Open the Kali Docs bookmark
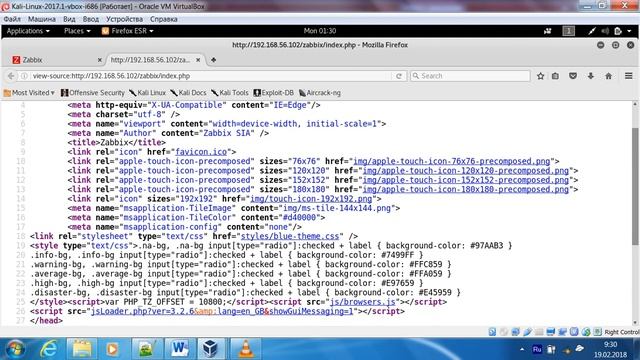 tap(188, 93)
